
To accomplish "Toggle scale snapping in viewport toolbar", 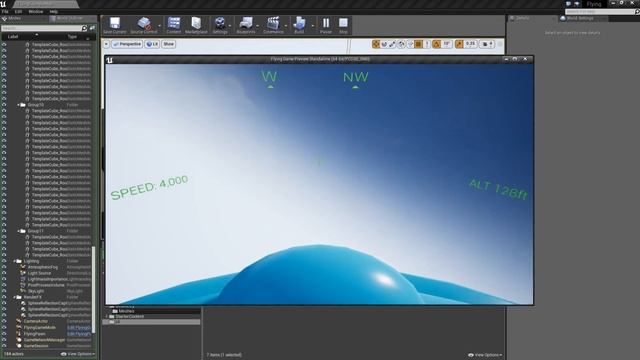I will pyautogui.click(x=459, y=44).
